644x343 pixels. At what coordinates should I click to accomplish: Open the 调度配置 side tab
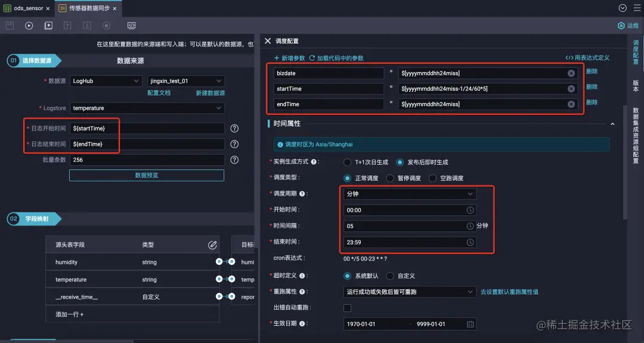[x=636, y=52]
